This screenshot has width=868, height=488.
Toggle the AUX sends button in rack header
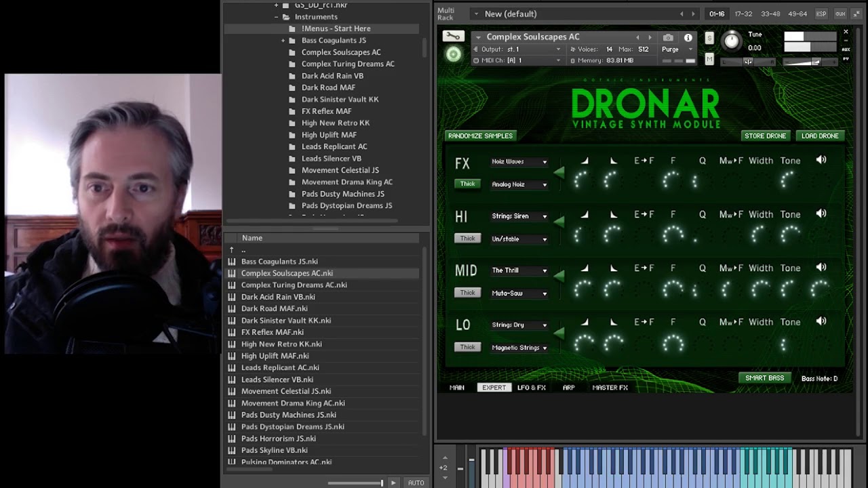(x=840, y=14)
